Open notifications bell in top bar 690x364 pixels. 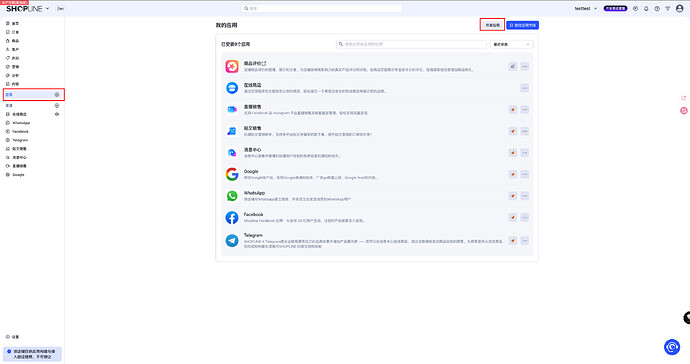pyautogui.click(x=646, y=8)
